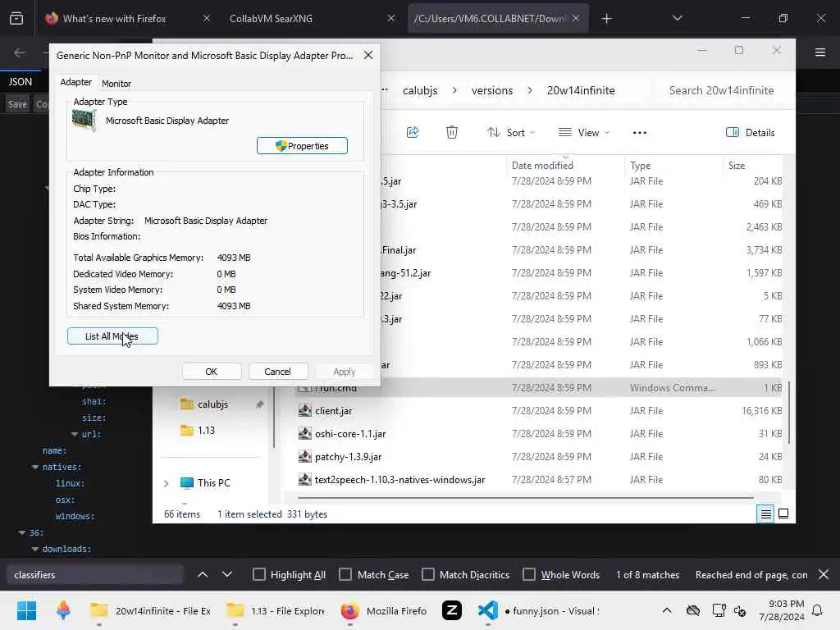Cancel the adapter properties dialog
Screen dimensions: 840x630
point(277,372)
